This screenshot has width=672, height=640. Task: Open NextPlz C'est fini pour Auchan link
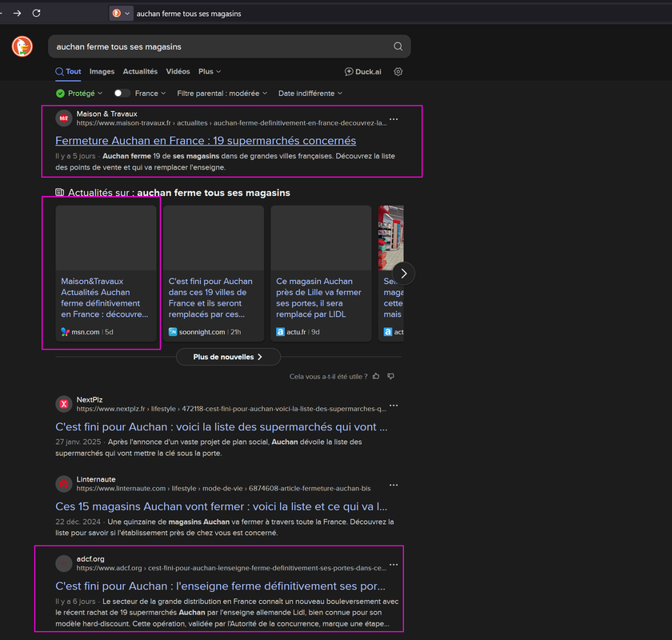tap(221, 427)
